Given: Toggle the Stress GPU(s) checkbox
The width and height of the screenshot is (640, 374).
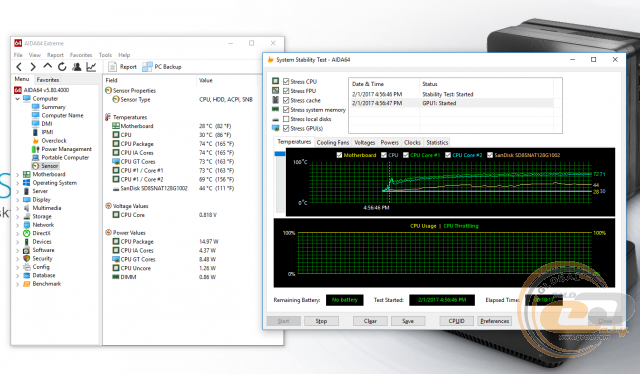Looking at the screenshot, I should point(286,128).
